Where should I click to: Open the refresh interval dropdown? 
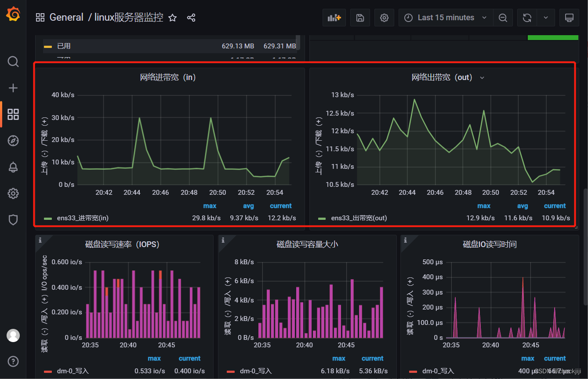click(x=546, y=18)
